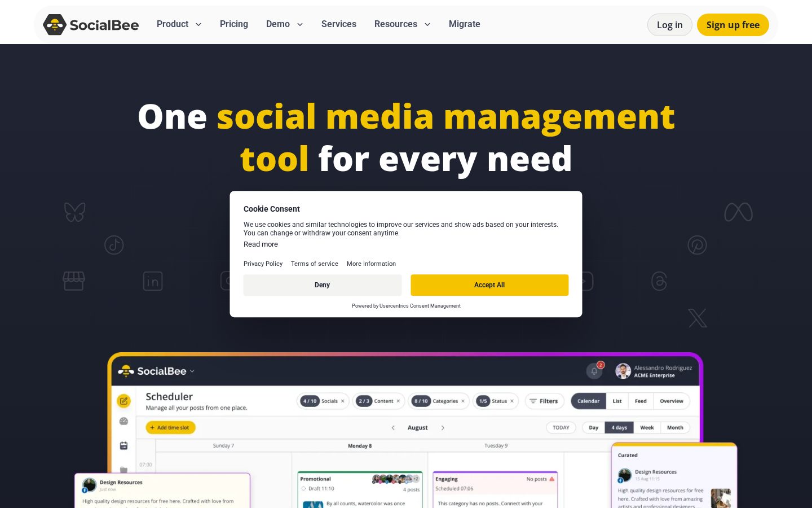Image resolution: width=812 pixels, height=508 pixels.
Task: Open the SocialBee workspace dropdown chevron
Action: coord(192,371)
